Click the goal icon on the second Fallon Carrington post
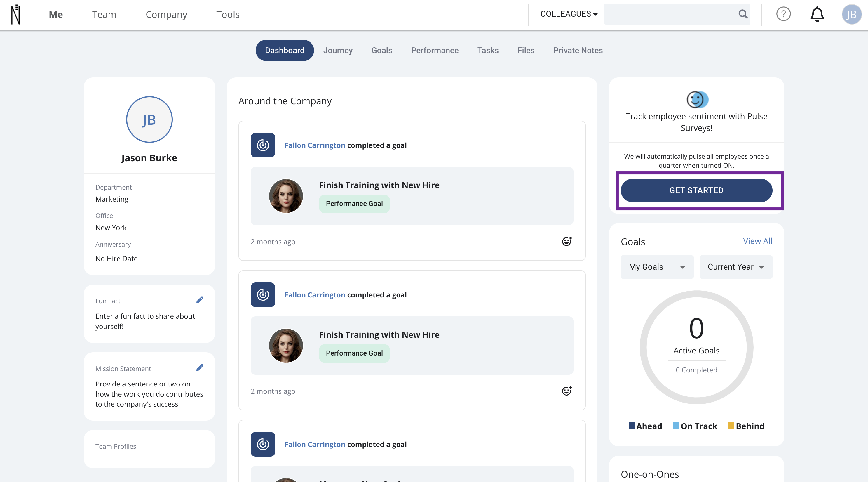This screenshot has width=868, height=482. pos(263,295)
